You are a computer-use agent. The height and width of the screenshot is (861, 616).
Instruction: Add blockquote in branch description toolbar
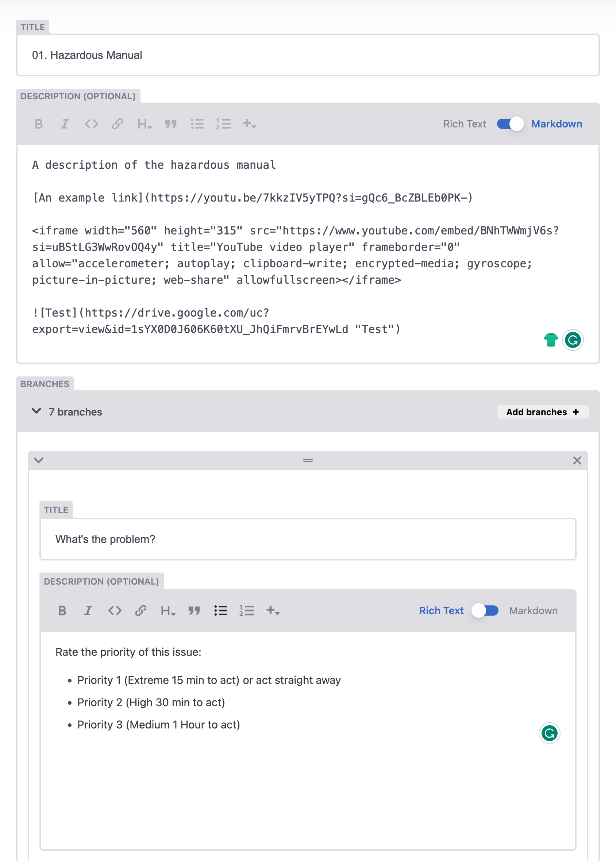[x=194, y=611]
